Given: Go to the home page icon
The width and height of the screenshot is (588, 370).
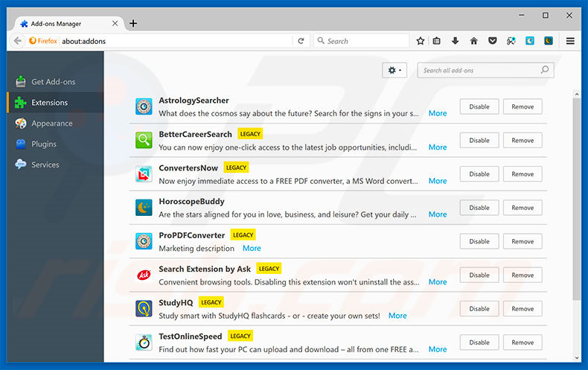Looking at the screenshot, I should [x=473, y=41].
